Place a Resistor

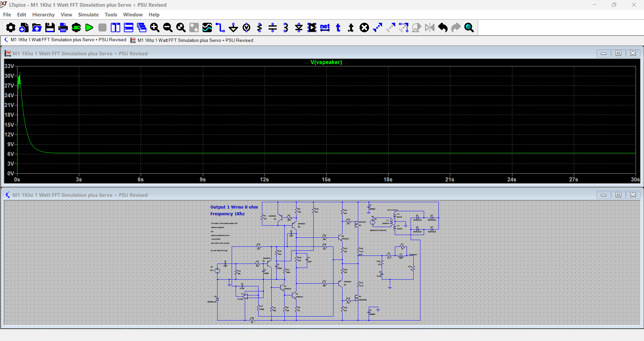click(x=260, y=27)
